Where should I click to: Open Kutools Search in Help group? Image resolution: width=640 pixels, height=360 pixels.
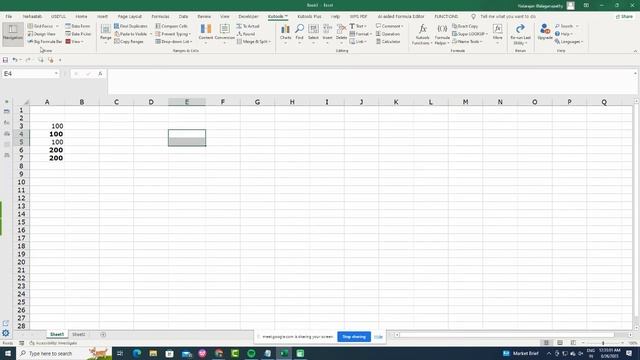[567, 26]
